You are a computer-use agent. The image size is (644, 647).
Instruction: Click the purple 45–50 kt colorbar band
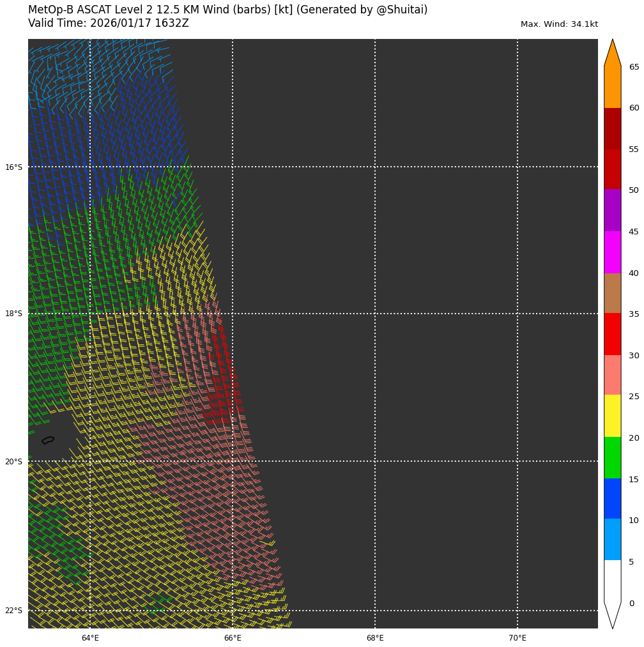click(x=612, y=210)
